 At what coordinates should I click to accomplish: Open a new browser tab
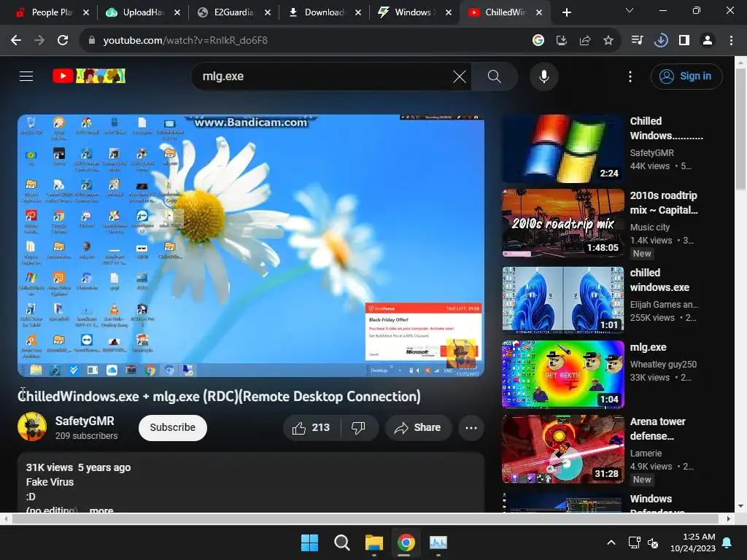[566, 12]
